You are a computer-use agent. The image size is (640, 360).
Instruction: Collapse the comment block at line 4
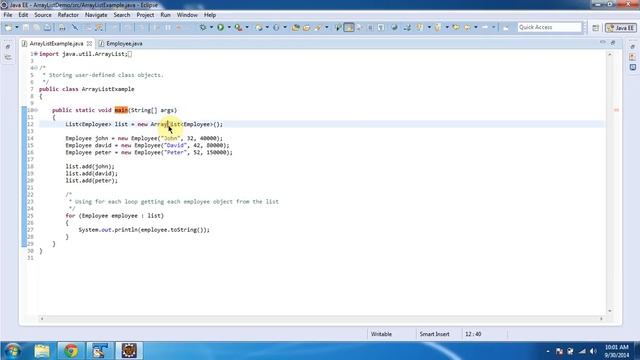click(x=36, y=68)
